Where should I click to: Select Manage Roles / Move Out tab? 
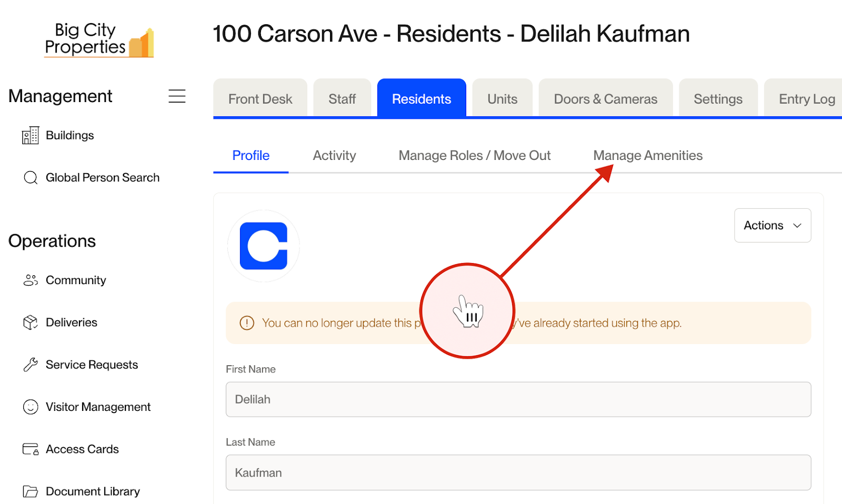(475, 156)
